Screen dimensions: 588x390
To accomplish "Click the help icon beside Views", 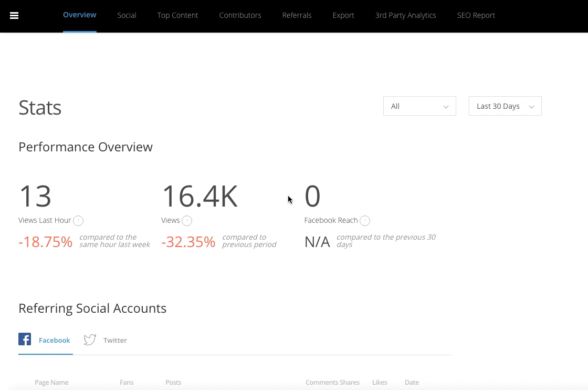I will [187, 221].
